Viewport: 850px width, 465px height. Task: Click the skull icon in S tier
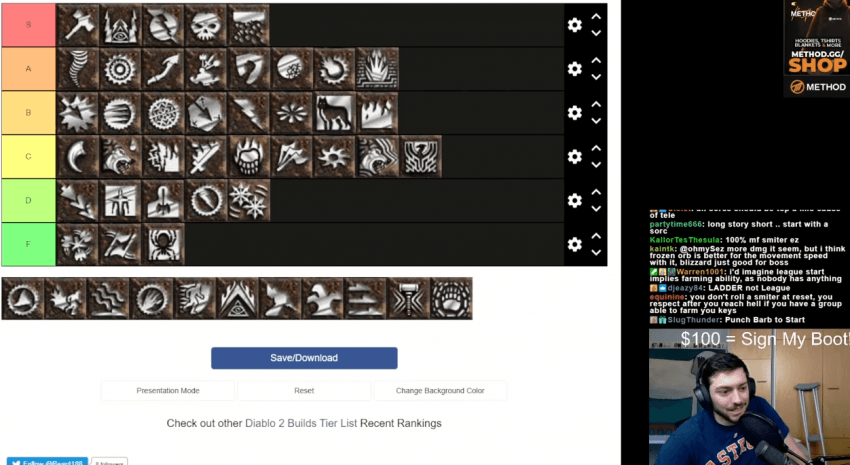pos(206,25)
